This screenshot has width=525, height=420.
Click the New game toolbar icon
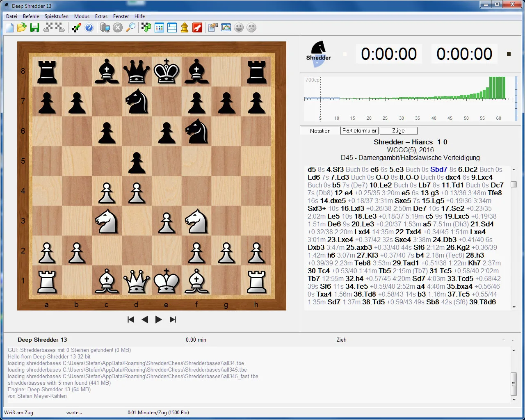(10, 27)
